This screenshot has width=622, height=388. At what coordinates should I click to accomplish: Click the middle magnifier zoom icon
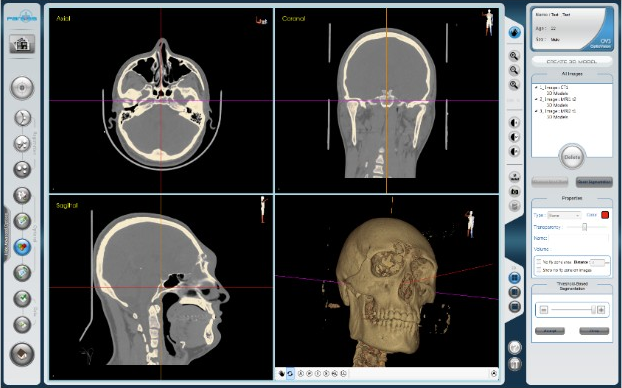pos(514,70)
